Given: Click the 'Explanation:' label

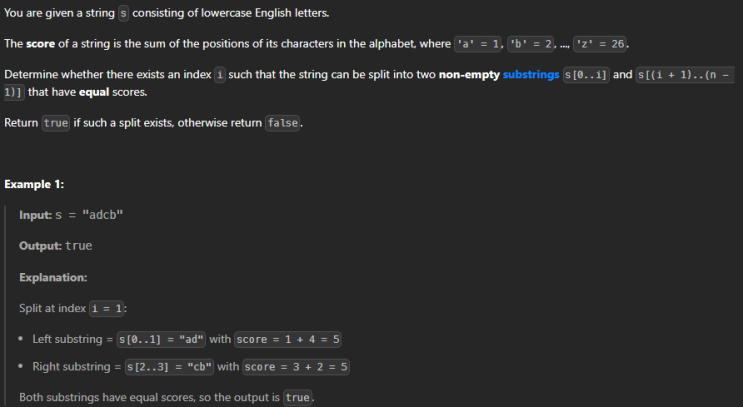Looking at the screenshot, I should (x=53, y=278).
